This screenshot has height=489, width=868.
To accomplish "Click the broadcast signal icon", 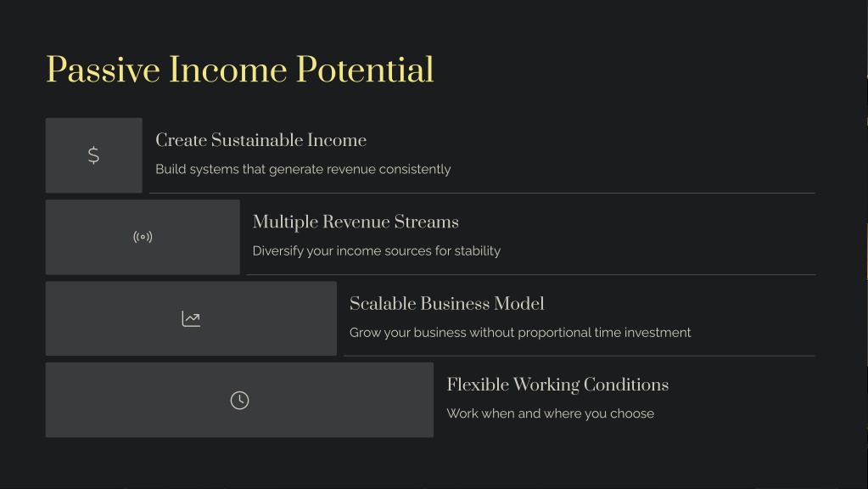I will tap(143, 237).
